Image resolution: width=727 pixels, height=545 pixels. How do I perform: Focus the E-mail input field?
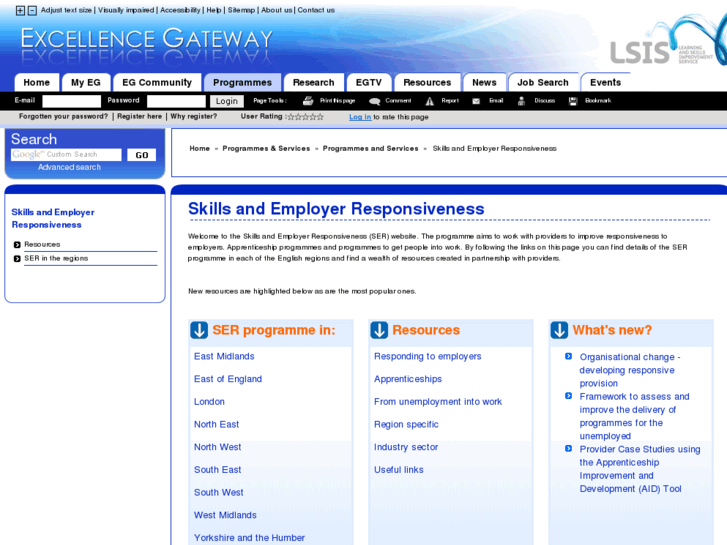[71, 101]
